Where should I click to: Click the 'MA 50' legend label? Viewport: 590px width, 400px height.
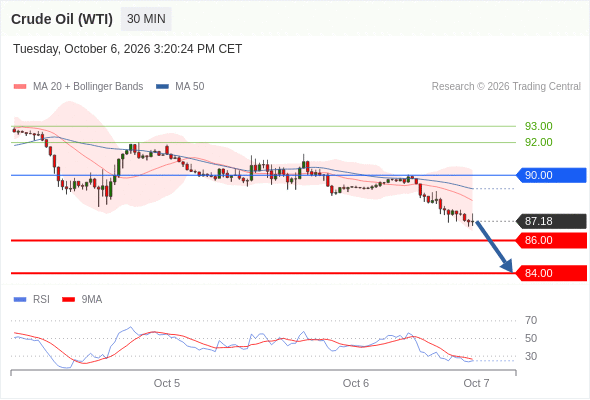click(190, 87)
